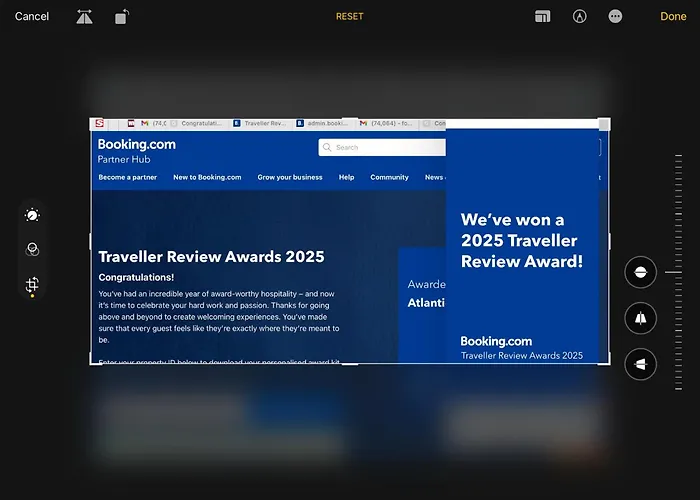Screen dimensions: 700x500
Task: Select the horizontal perspective adjustment
Action: pyautogui.click(x=640, y=364)
